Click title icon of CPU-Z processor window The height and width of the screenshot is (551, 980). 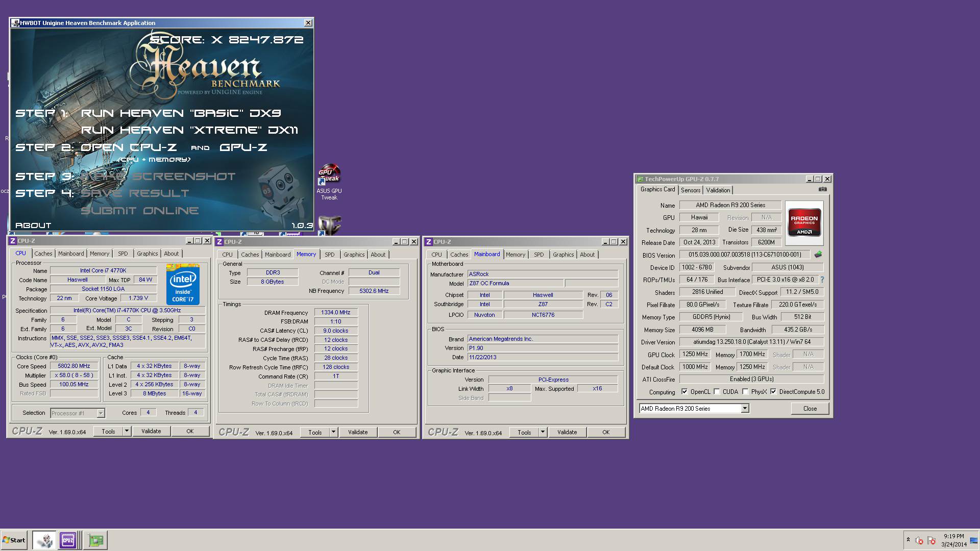[x=13, y=241]
